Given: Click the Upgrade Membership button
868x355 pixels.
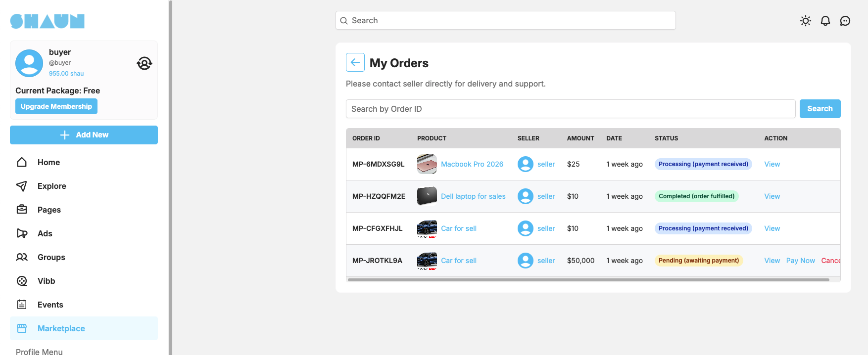Looking at the screenshot, I should pos(56,106).
